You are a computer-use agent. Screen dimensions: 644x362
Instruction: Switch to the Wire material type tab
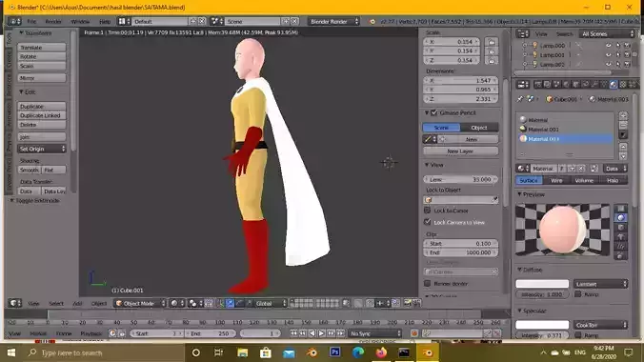(556, 180)
